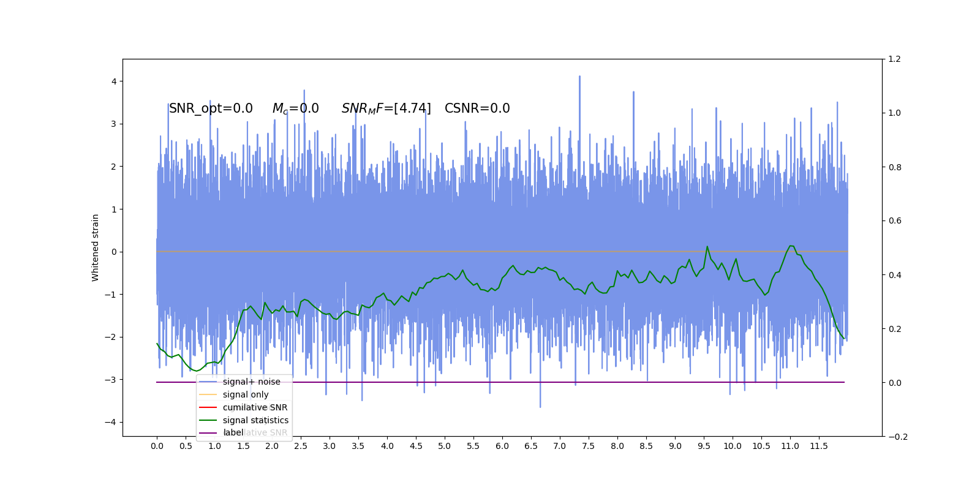Click x-axis tick label 6.0
980x490 pixels.
(502, 446)
